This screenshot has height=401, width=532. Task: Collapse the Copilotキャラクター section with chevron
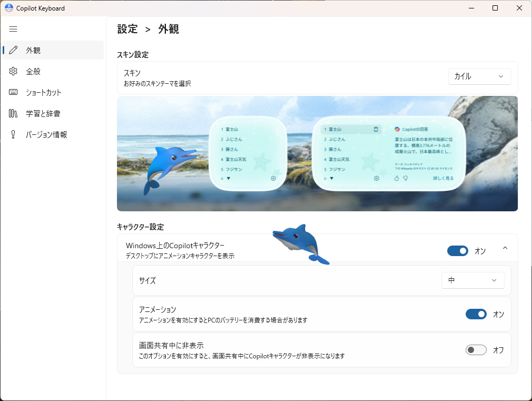[x=505, y=248]
